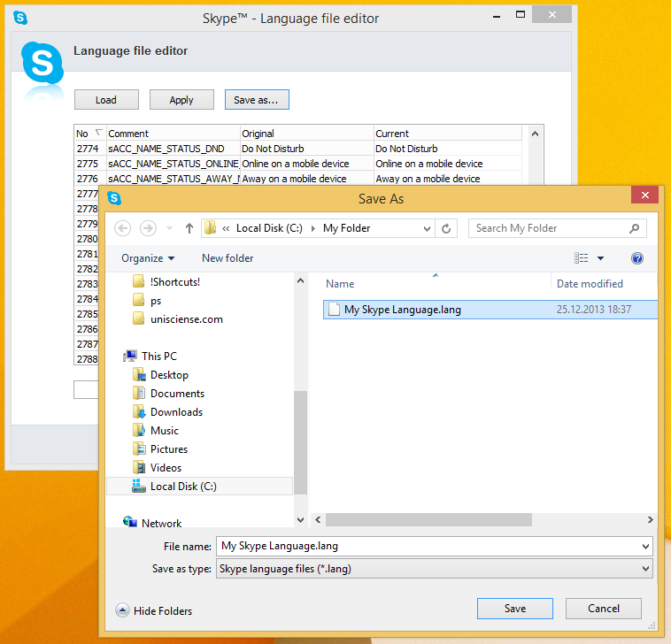Click the File name input field
The height and width of the screenshot is (644, 671).
(428, 546)
